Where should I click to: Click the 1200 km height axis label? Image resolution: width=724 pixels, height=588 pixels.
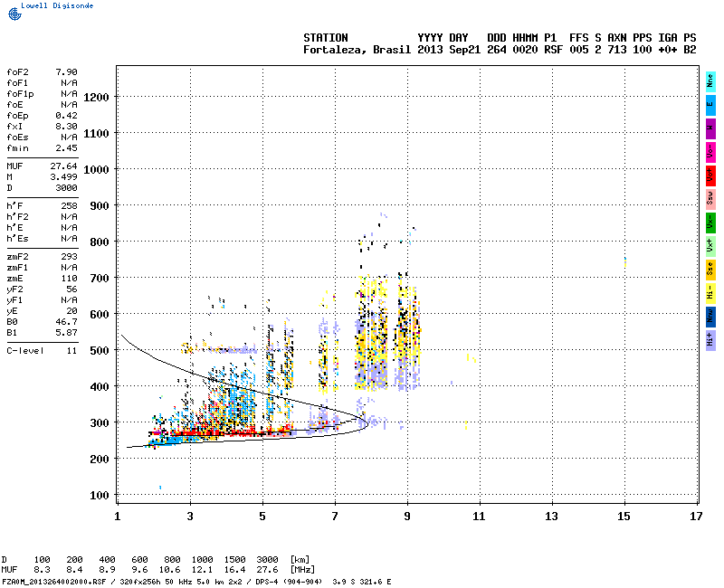click(96, 98)
